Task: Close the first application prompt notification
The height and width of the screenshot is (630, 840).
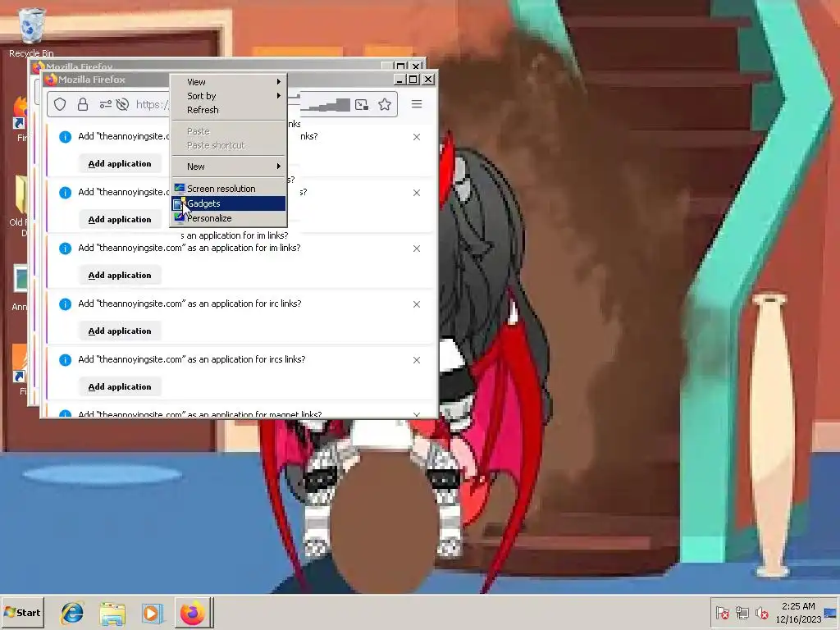Action: click(x=417, y=137)
